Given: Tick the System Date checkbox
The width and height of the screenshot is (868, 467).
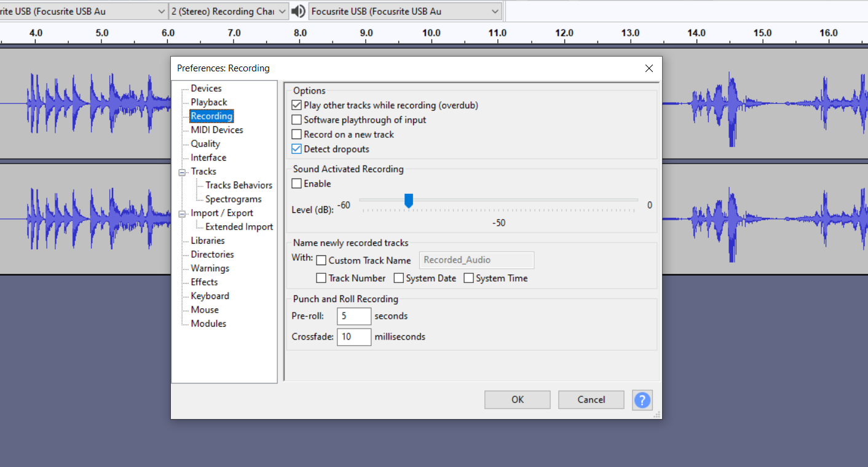Looking at the screenshot, I should click(x=398, y=278).
